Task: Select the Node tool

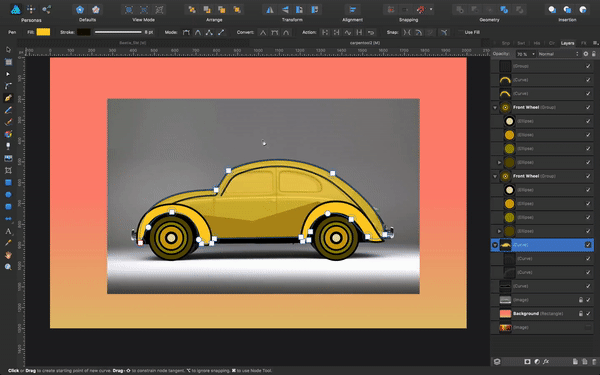Action: [8, 74]
